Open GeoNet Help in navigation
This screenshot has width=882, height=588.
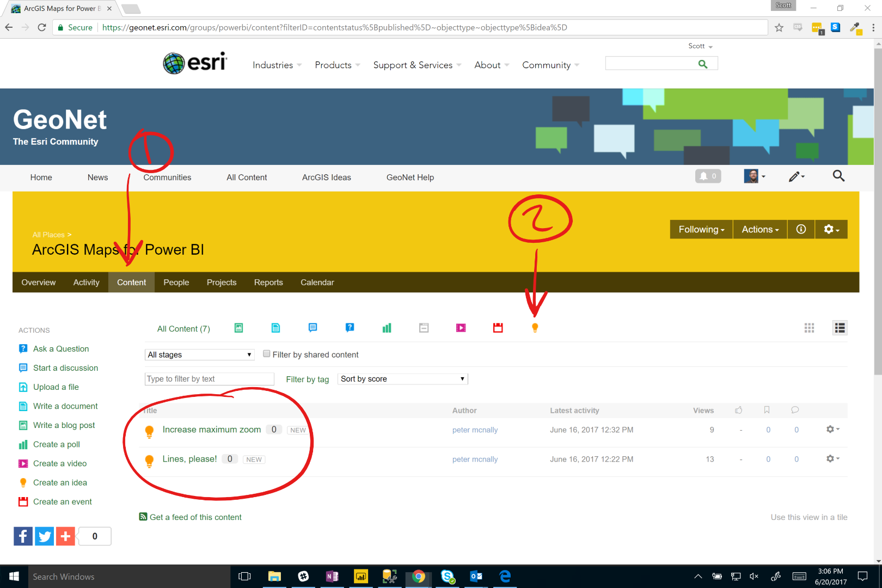click(x=410, y=177)
